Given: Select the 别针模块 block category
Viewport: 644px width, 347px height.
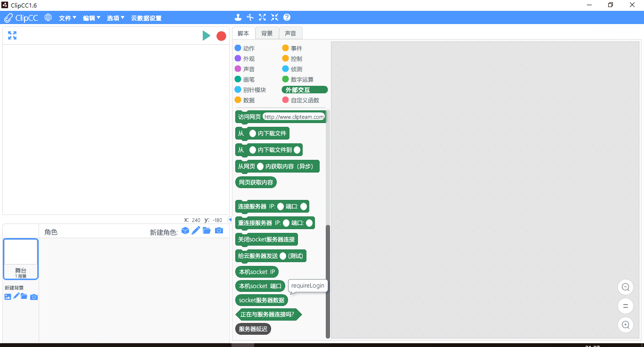Looking at the screenshot, I should tap(250, 90).
